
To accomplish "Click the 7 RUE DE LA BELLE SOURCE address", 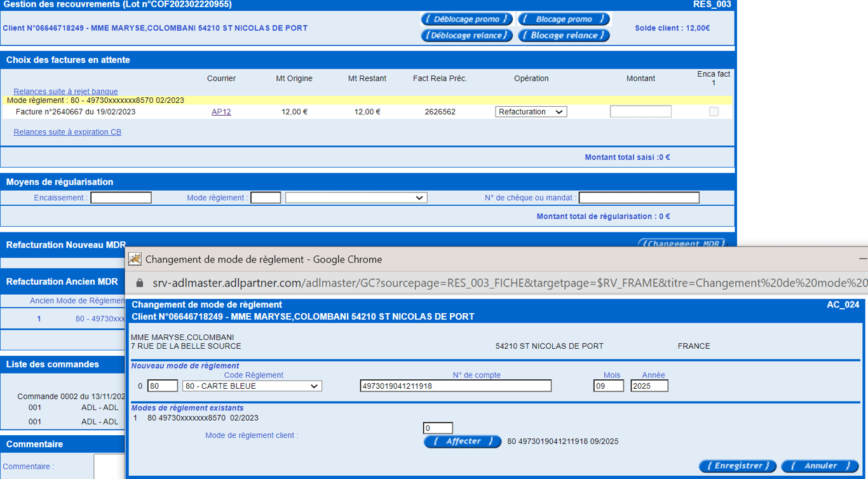I will [x=186, y=346].
